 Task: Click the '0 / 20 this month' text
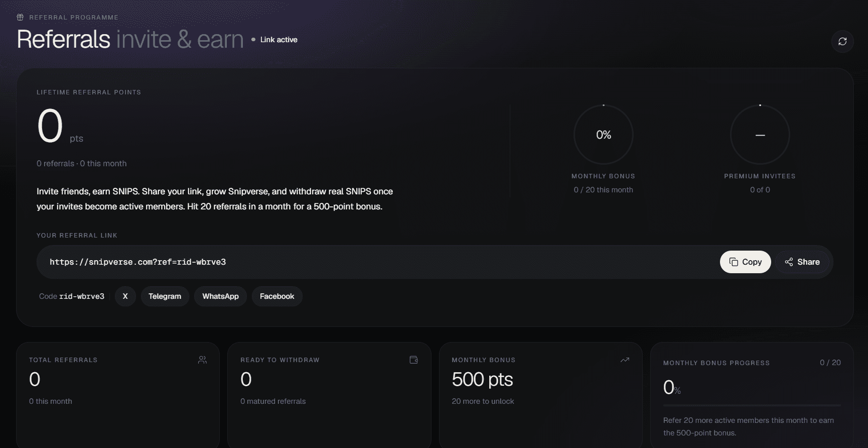click(x=604, y=190)
